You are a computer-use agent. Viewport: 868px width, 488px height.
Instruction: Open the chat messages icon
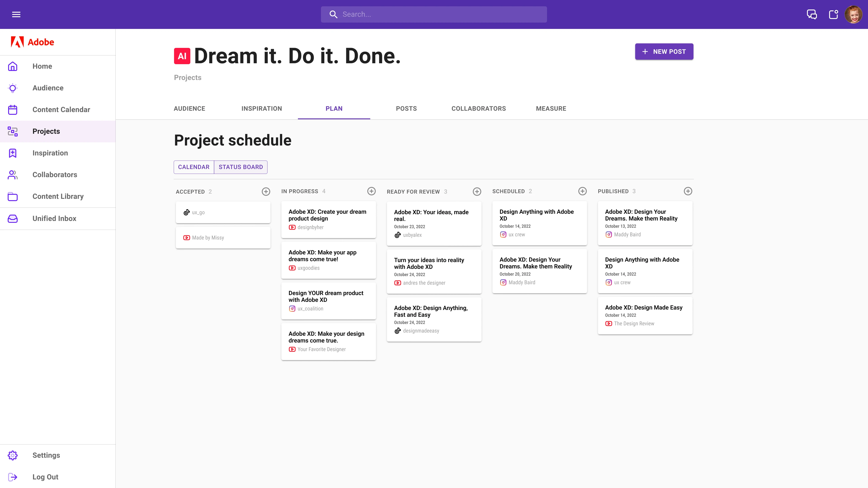(812, 14)
